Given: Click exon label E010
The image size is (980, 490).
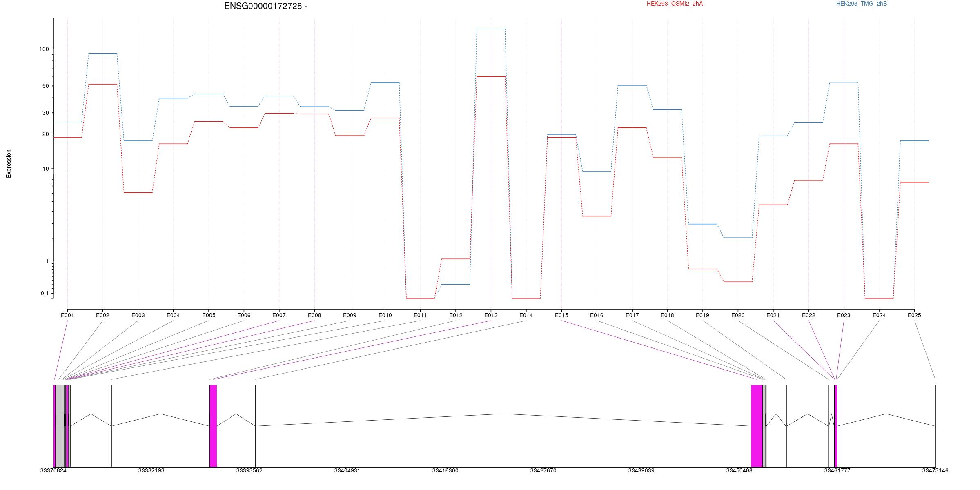Looking at the screenshot, I should (x=385, y=315).
